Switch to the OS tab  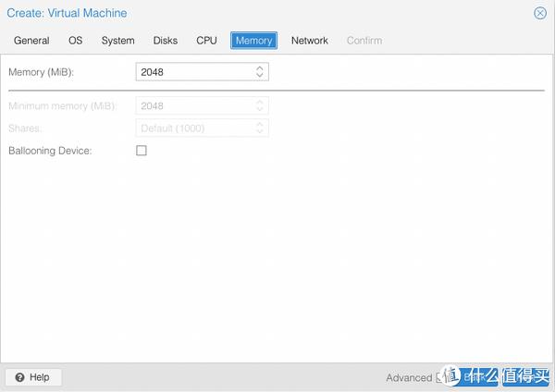click(x=76, y=41)
